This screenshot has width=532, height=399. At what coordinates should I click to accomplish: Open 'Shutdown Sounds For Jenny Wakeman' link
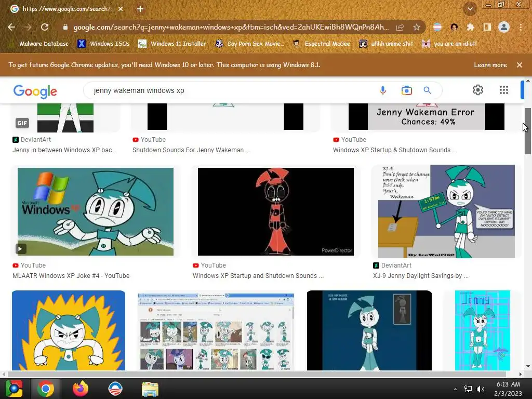coord(191,150)
